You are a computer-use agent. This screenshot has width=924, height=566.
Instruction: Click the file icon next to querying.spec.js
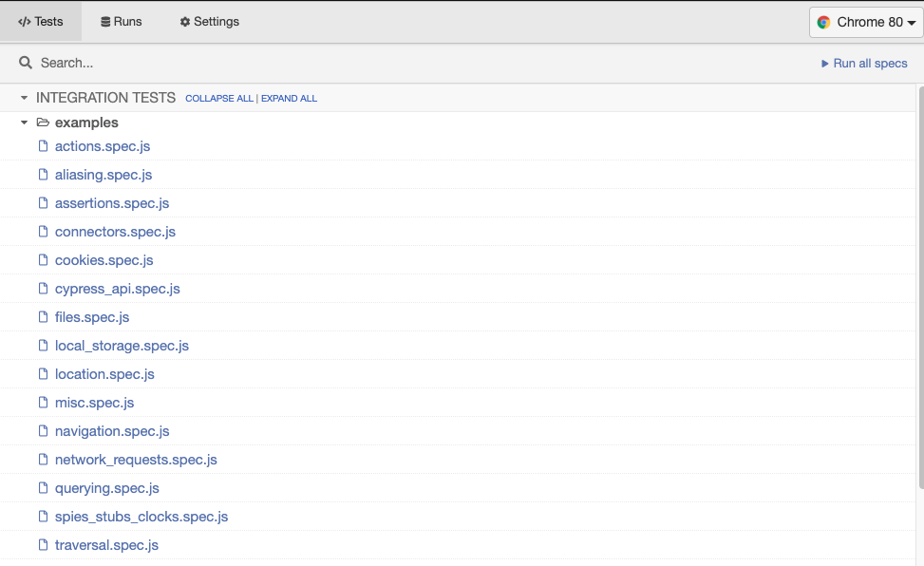tap(43, 488)
